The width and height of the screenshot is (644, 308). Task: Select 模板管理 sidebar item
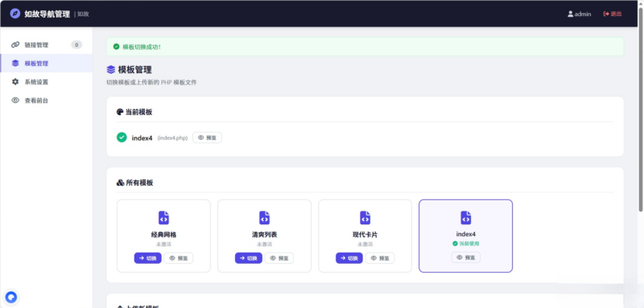click(x=47, y=64)
